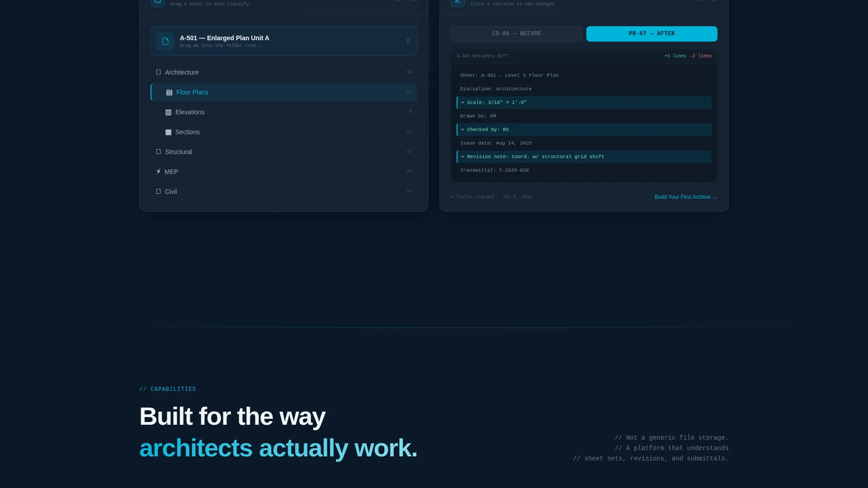Click the Floor Plans grid icon
The width and height of the screenshot is (868, 488).
coord(169,92)
